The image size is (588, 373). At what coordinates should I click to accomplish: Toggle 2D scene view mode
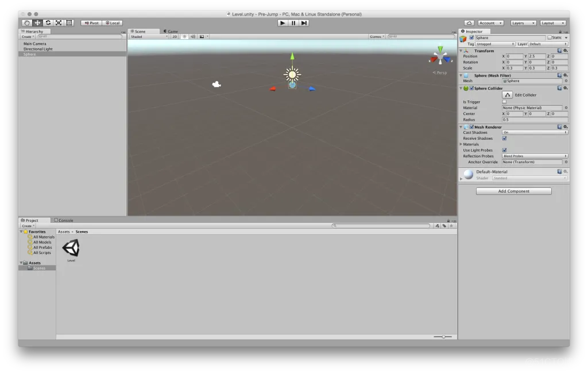[x=175, y=36]
